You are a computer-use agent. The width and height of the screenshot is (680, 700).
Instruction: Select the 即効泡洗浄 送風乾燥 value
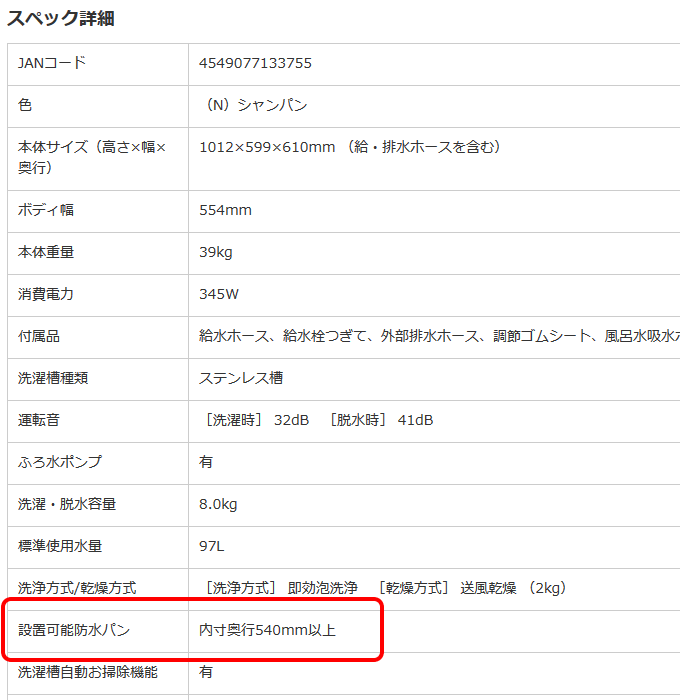point(385,588)
